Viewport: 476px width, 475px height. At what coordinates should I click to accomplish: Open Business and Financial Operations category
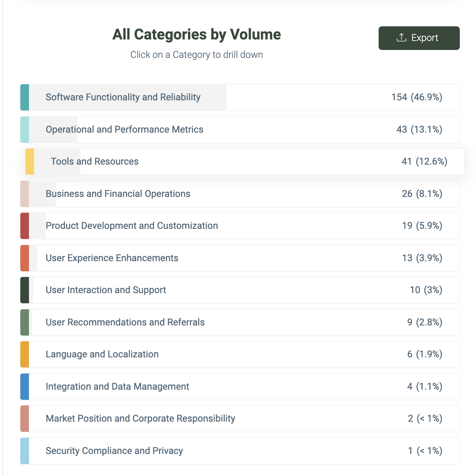tap(240, 194)
